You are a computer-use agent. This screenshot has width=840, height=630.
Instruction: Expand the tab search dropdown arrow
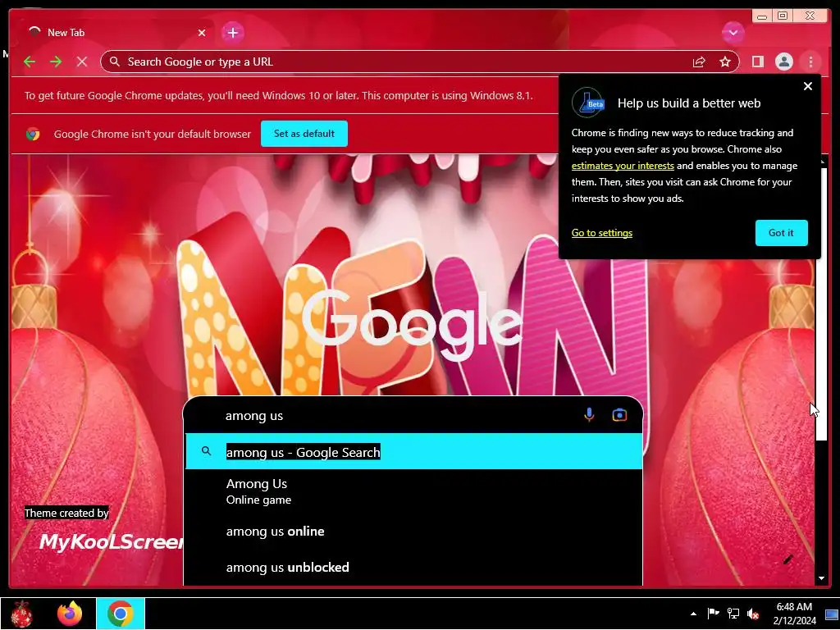coord(733,33)
